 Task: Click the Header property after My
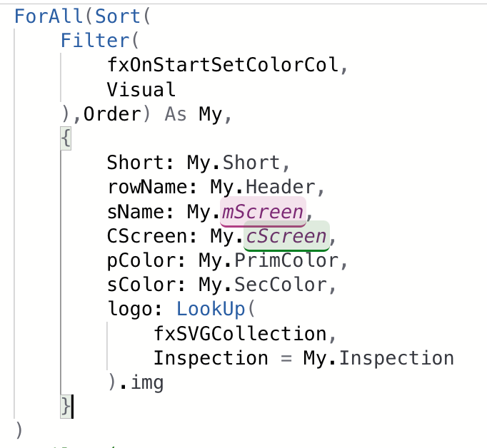280,188
